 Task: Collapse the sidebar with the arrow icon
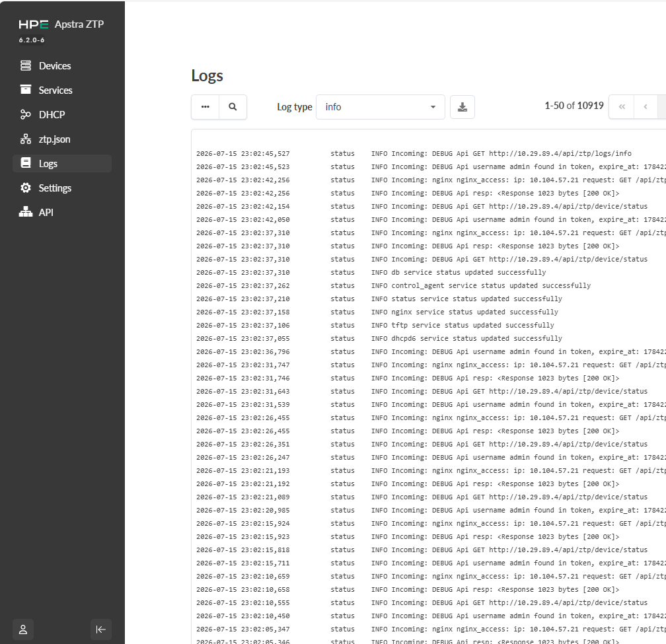tap(101, 629)
